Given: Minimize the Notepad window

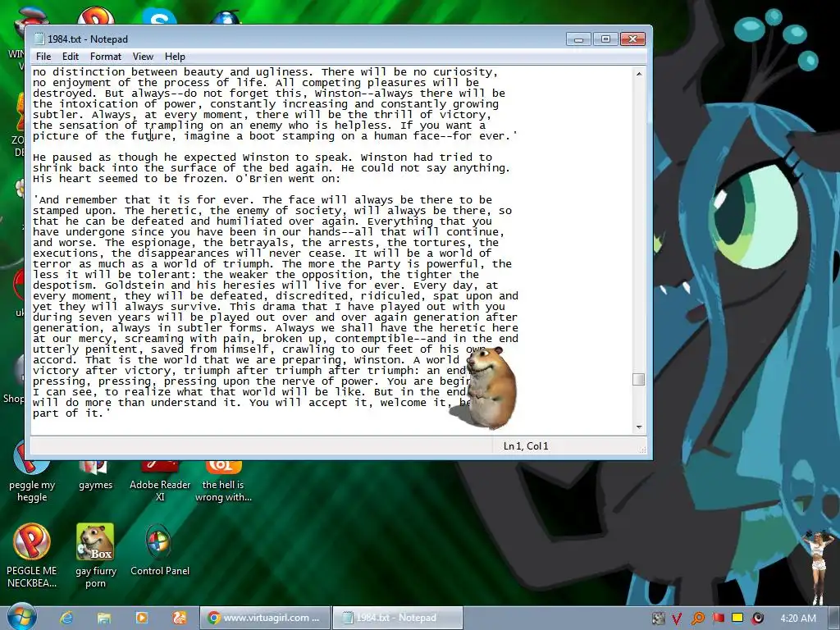Looking at the screenshot, I should [x=578, y=39].
